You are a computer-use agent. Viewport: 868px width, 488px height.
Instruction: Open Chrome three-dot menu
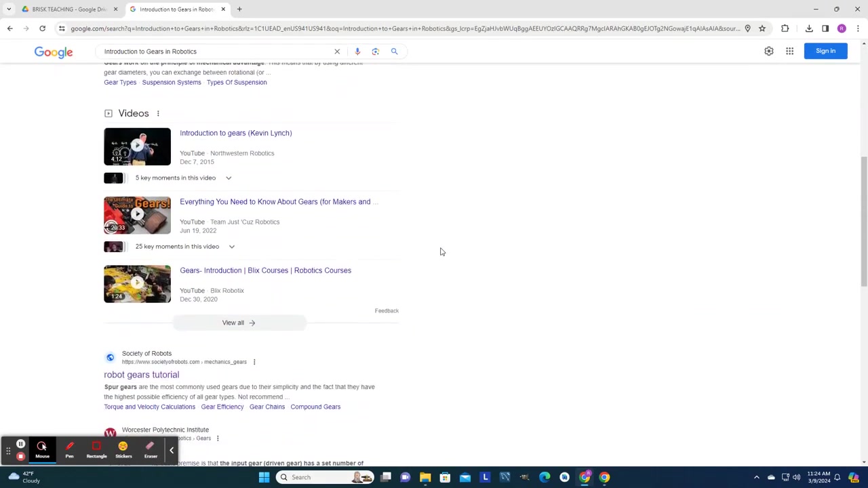[858, 28]
